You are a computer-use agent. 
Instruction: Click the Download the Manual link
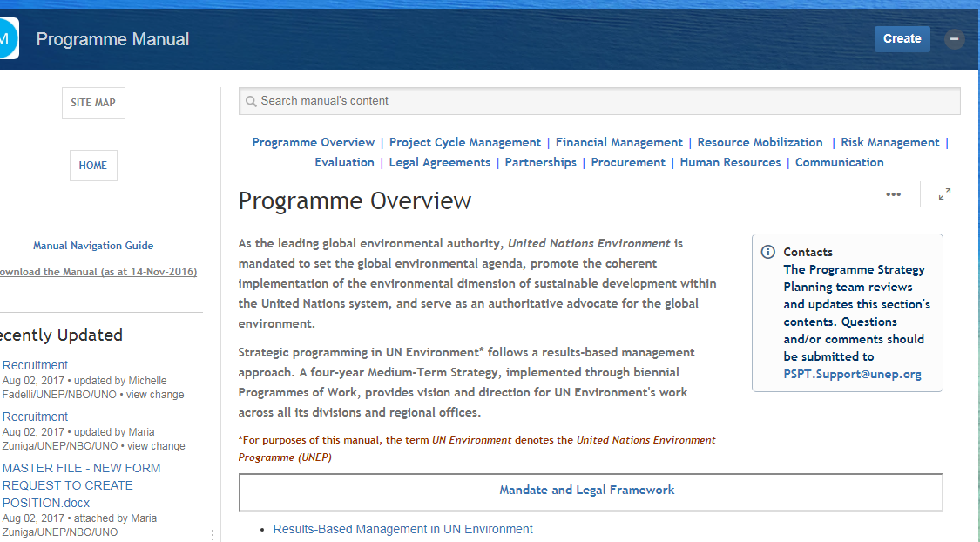tap(98, 272)
